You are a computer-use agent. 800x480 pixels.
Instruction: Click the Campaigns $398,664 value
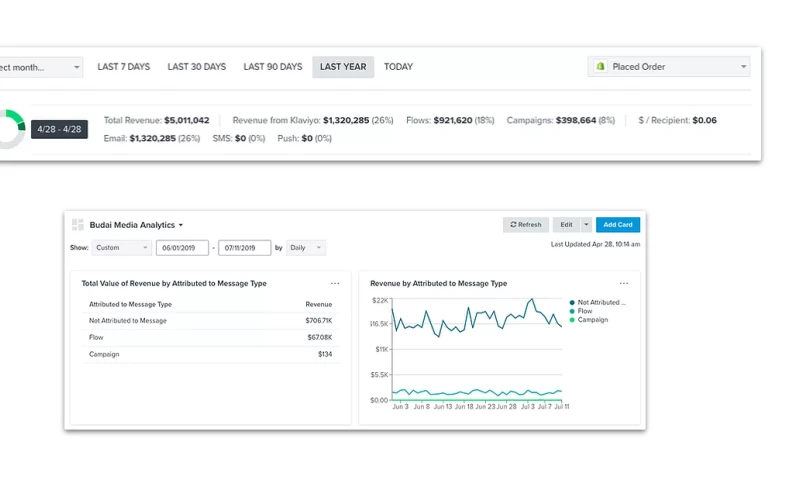coord(576,120)
